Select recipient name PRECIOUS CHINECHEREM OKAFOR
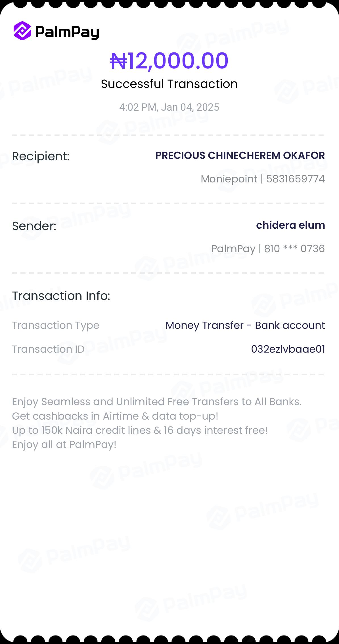This screenshot has height=644, width=339. pyautogui.click(x=240, y=155)
